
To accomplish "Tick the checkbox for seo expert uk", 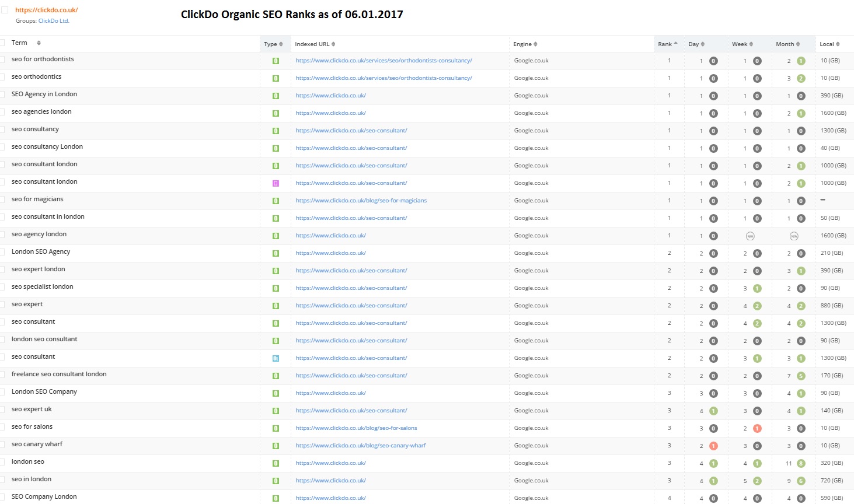I will point(2,409).
